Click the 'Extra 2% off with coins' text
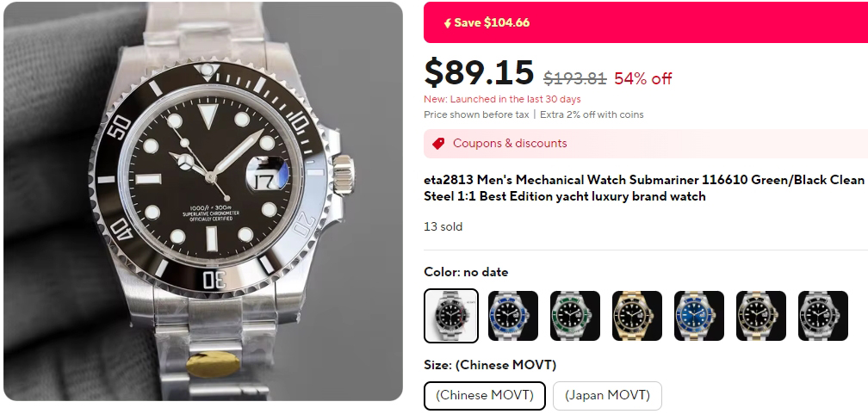Screen dimensions: 868x414 click(592, 114)
